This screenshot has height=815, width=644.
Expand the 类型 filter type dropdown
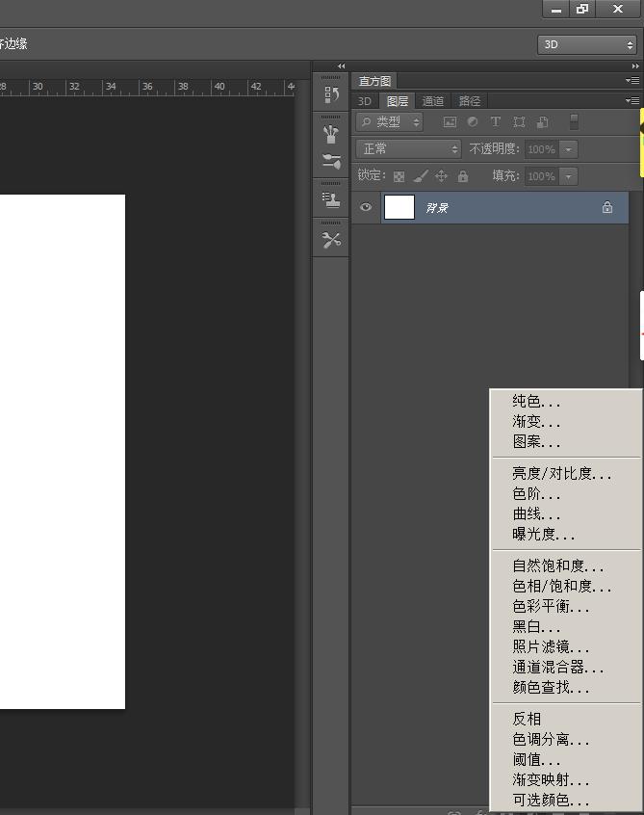390,122
